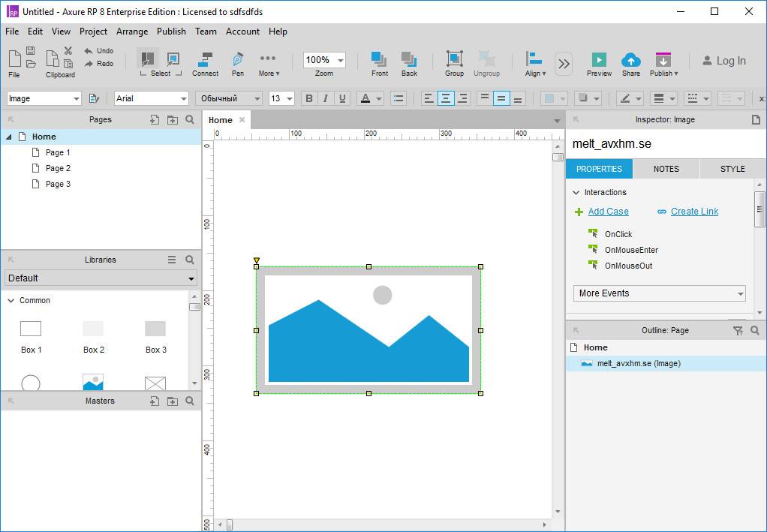Screen dimensions: 767x532
Task: Activate the Pen tool
Action: click(x=238, y=64)
